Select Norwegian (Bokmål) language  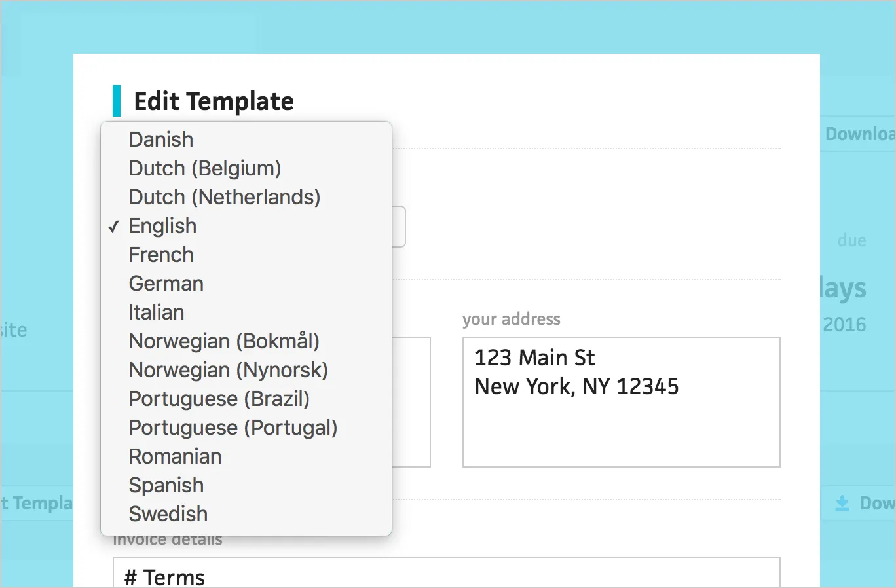pos(224,341)
